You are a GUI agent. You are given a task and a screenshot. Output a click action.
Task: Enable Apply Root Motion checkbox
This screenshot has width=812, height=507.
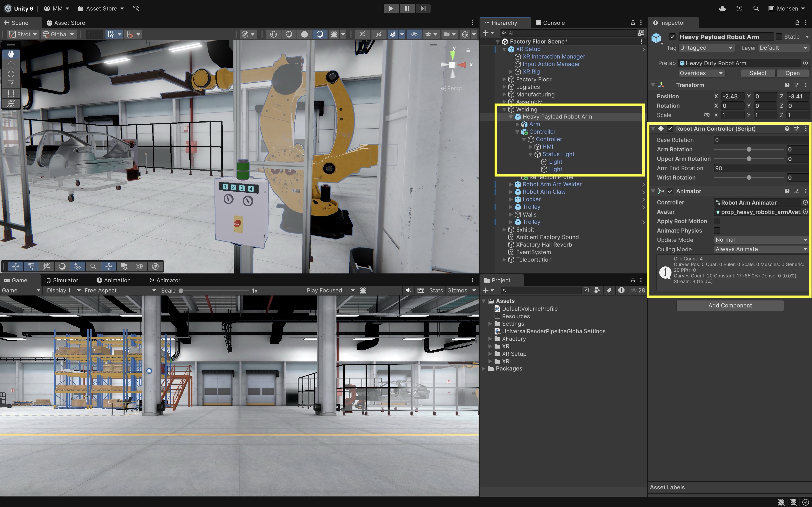coord(717,221)
